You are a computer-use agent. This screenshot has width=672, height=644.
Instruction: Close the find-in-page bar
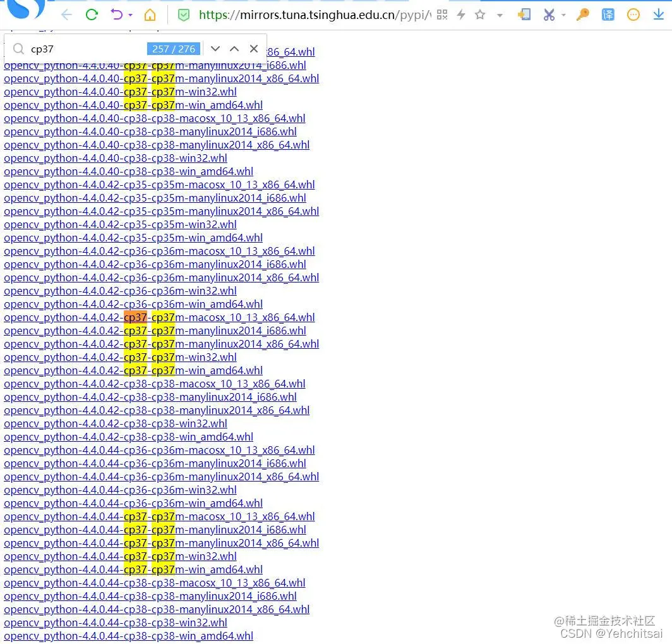254,49
